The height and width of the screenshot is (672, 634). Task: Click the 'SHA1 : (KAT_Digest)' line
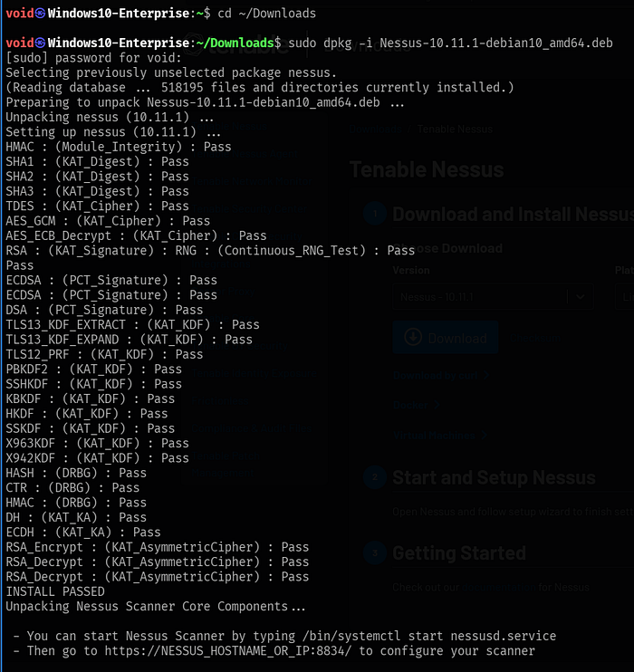coord(97,161)
